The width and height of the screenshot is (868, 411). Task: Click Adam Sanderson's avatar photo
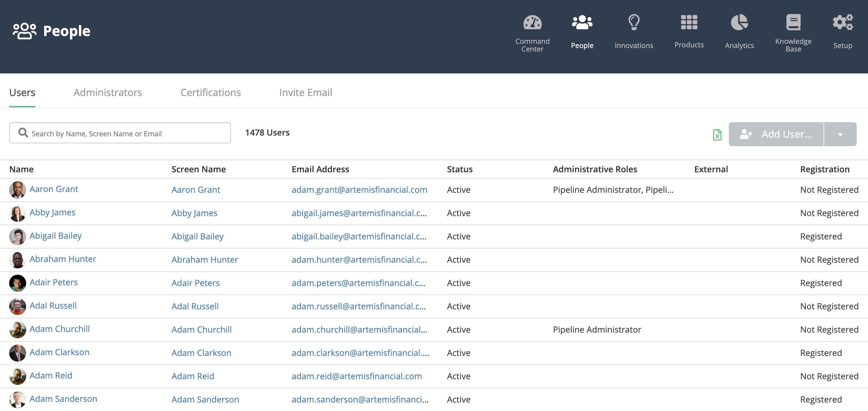[x=17, y=399]
